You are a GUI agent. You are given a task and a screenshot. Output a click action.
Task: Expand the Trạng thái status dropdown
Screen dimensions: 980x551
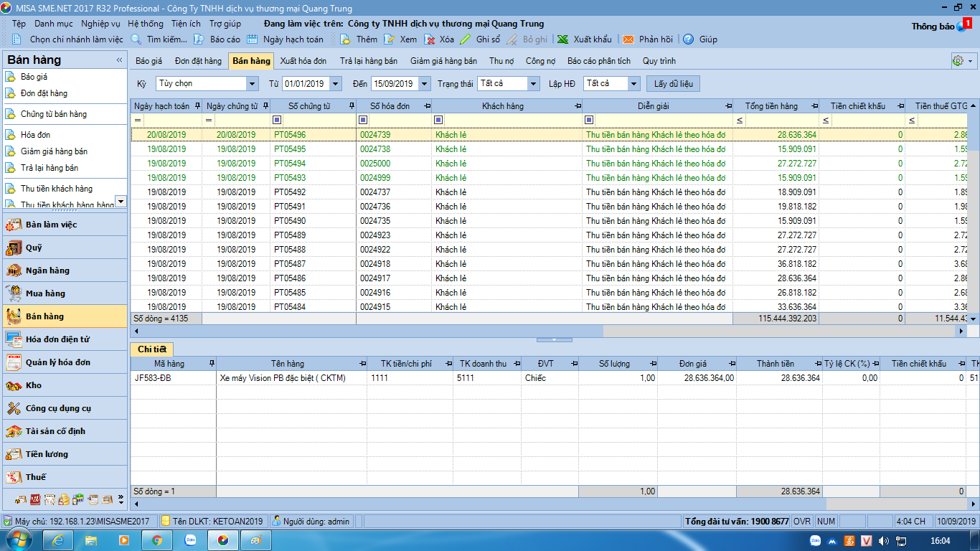point(533,84)
